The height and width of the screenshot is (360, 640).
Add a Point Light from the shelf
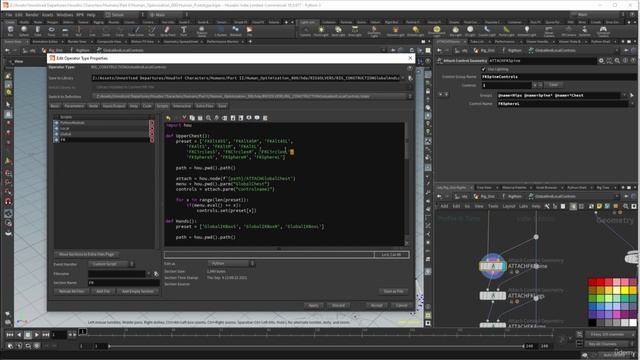[x=321, y=31]
